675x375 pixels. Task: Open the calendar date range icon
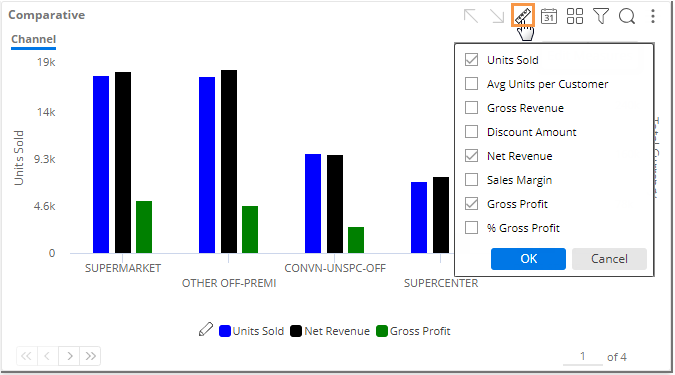(x=549, y=16)
